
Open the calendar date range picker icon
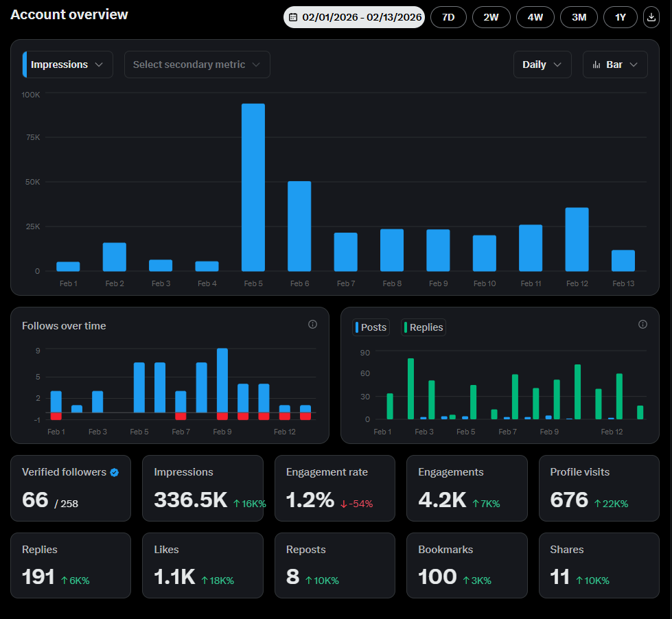295,17
